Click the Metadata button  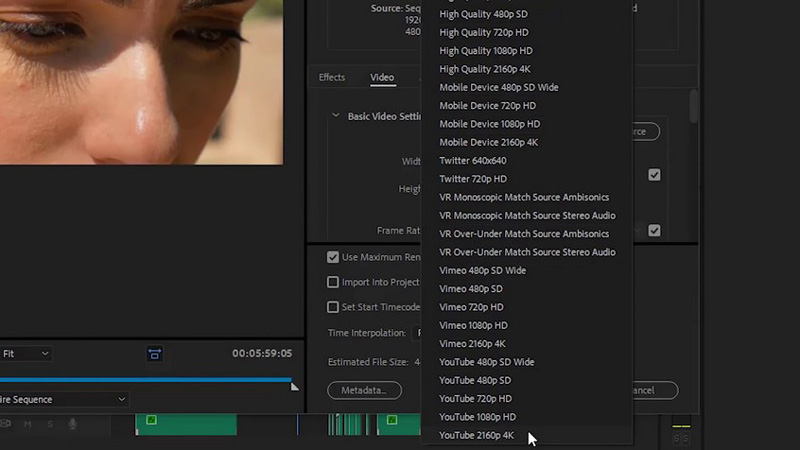click(364, 390)
